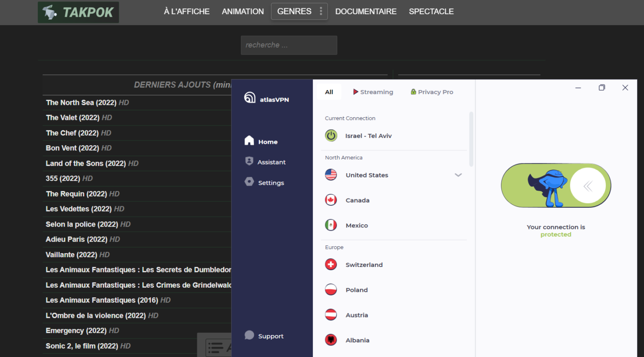644x357 pixels.
Task: Open the SPECTACLE menu item
Action: [431, 11]
